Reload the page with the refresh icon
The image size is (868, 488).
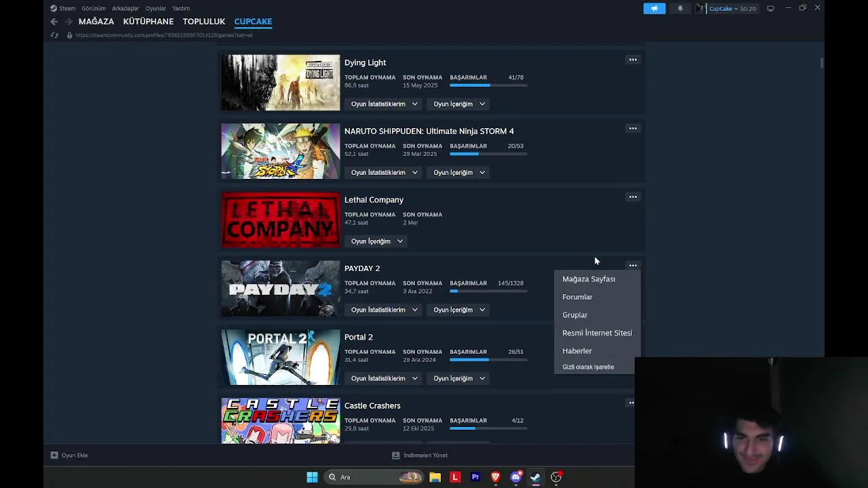tap(54, 35)
